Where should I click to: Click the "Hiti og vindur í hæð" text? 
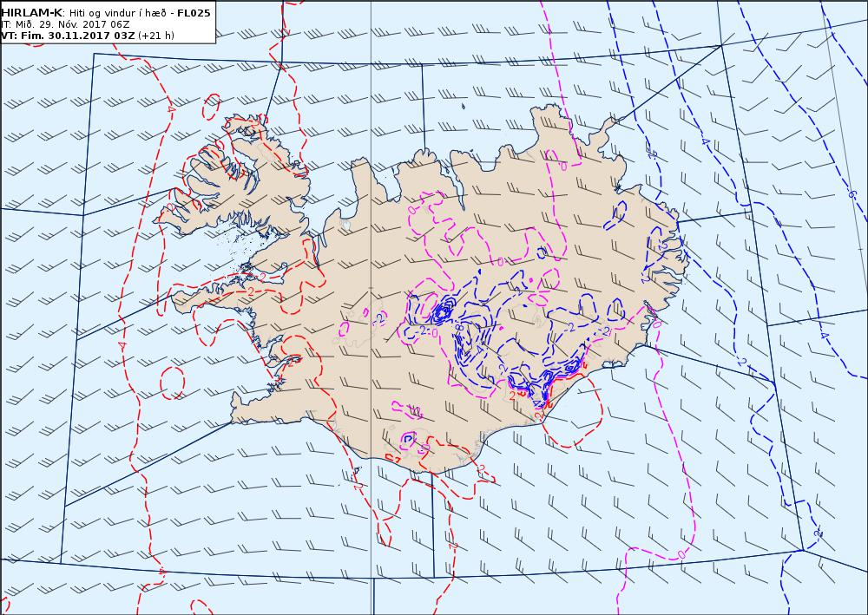coord(118,13)
